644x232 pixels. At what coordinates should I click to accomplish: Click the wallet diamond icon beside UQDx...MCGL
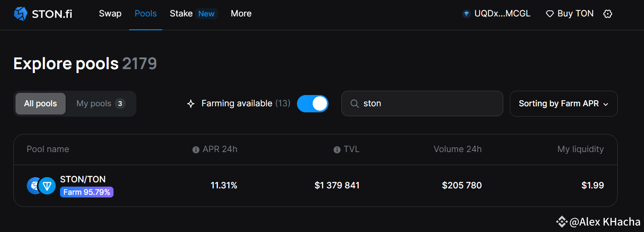coord(466,14)
